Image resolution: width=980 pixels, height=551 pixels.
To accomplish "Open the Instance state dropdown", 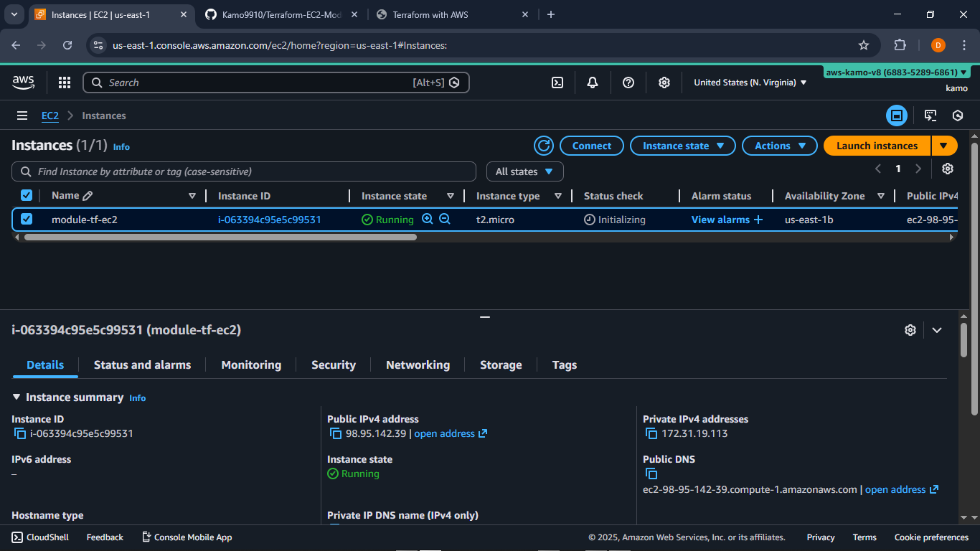I will (x=682, y=146).
